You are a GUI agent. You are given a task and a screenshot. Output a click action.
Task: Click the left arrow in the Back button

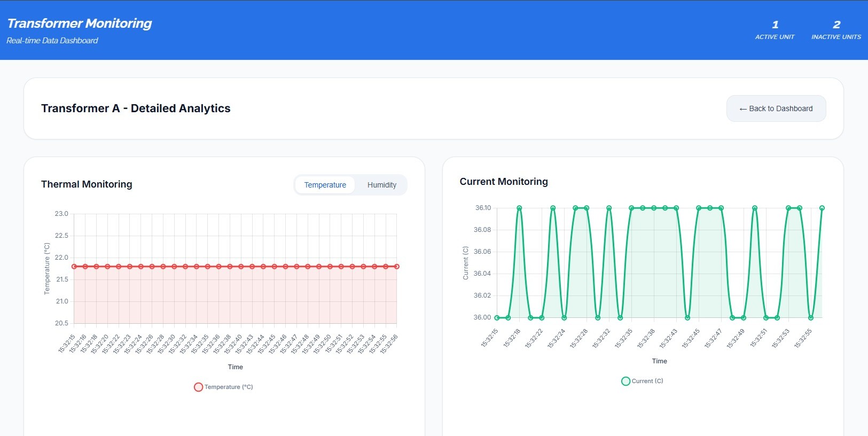[x=742, y=109]
